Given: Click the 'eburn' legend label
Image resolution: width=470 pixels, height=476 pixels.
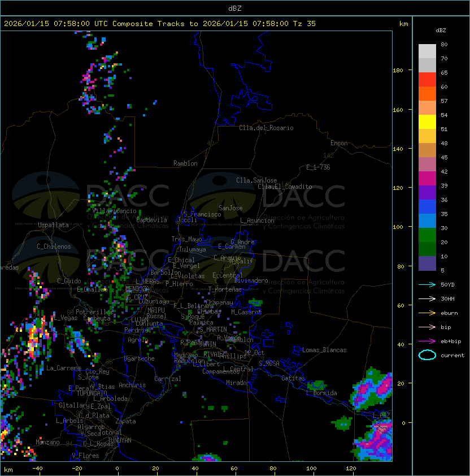Looking at the screenshot, I should [x=449, y=313].
